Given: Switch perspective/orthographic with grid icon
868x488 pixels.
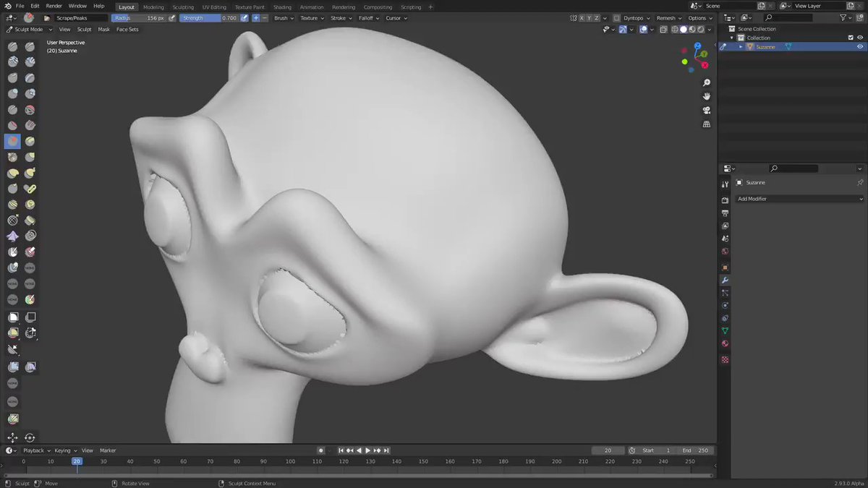Looking at the screenshot, I should click(707, 124).
